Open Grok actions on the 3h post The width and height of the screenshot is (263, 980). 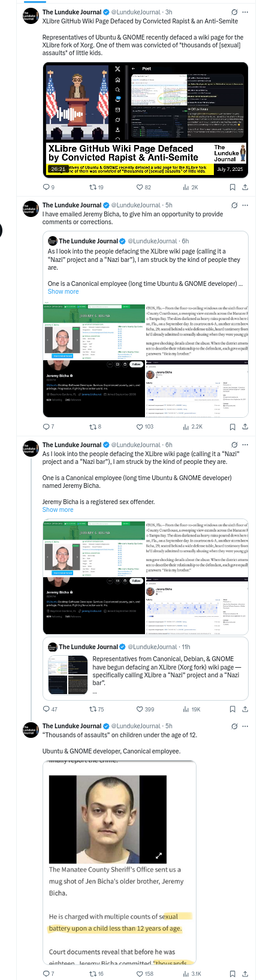coord(234,12)
